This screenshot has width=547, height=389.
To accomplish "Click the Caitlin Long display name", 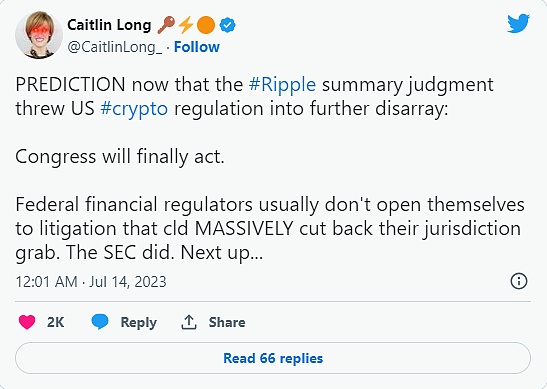I will (109, 25).
